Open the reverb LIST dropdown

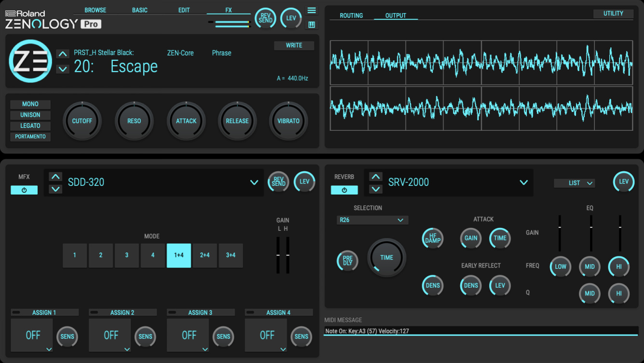point(575,183)
